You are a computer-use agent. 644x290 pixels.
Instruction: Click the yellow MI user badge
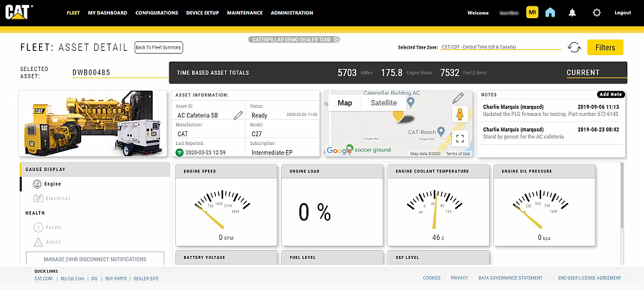[x=532, y=12]
